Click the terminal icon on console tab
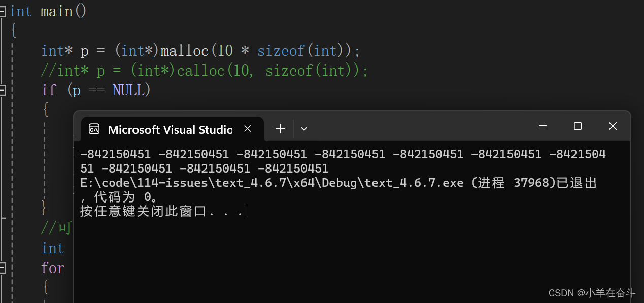Image resolution: width=644 pixels, height=303 pixels. [94, 129]
